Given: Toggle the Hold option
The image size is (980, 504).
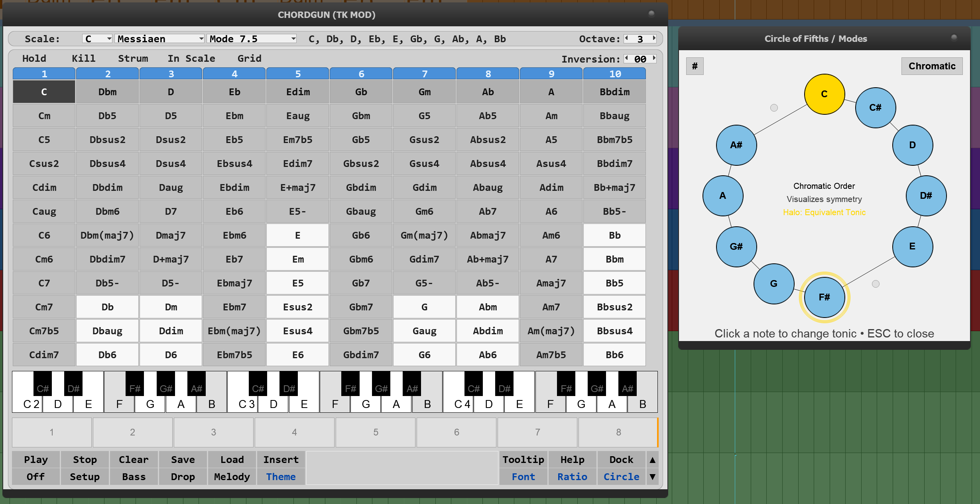Looking at the screenshot, I should tap(34, 59).
